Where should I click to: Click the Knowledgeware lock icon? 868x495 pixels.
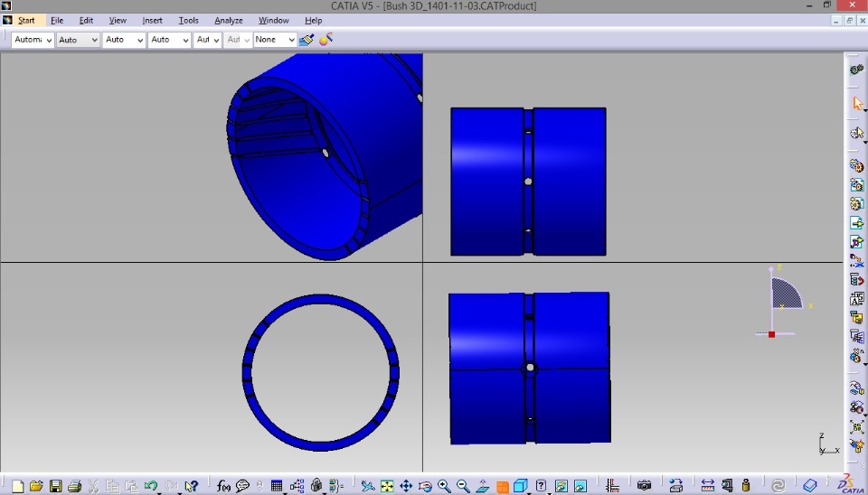tap(316, 486)
